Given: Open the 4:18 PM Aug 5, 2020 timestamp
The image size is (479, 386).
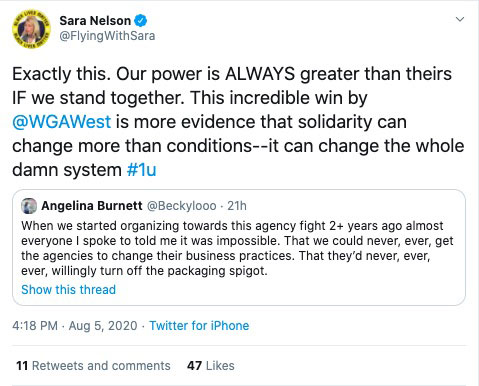Looking at the screenshot, I should 75,325.
